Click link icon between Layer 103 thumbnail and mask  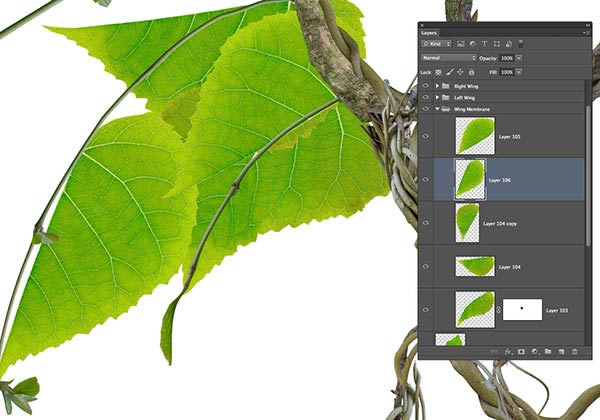click(498, 310)
